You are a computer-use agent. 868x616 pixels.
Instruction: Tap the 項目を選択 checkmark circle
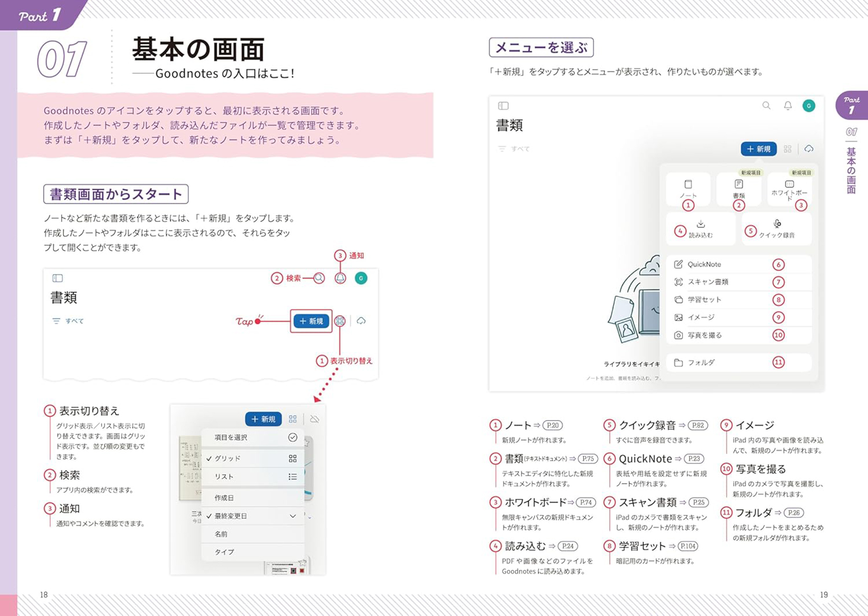(293, 438)
